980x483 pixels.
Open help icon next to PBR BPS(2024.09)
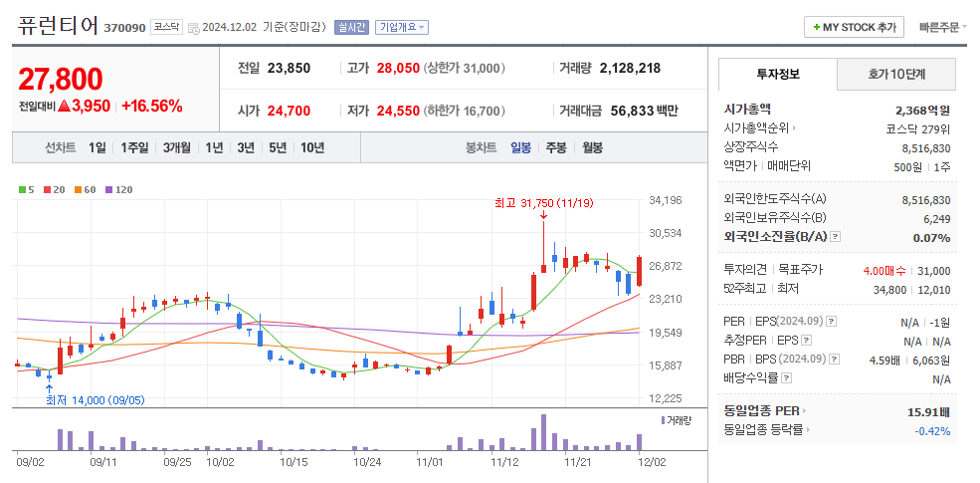pyautogui.click(x=835, y=360)
